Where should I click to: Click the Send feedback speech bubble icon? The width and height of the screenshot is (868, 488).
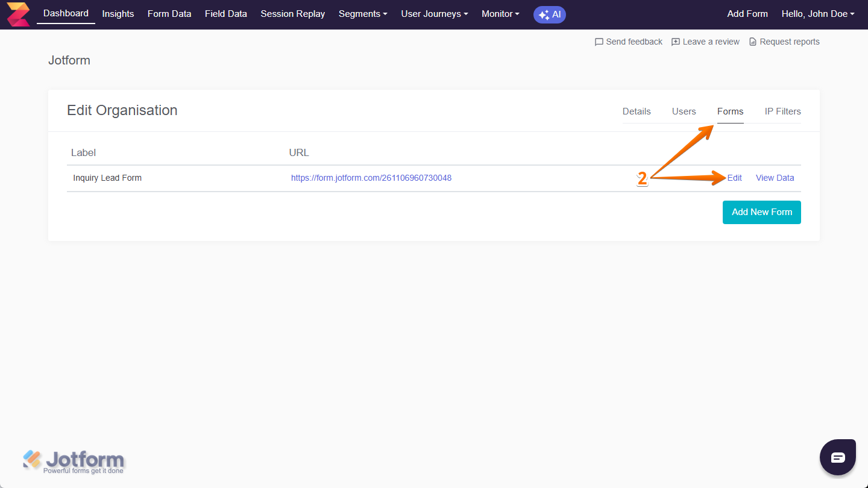[x=599, y=41]
